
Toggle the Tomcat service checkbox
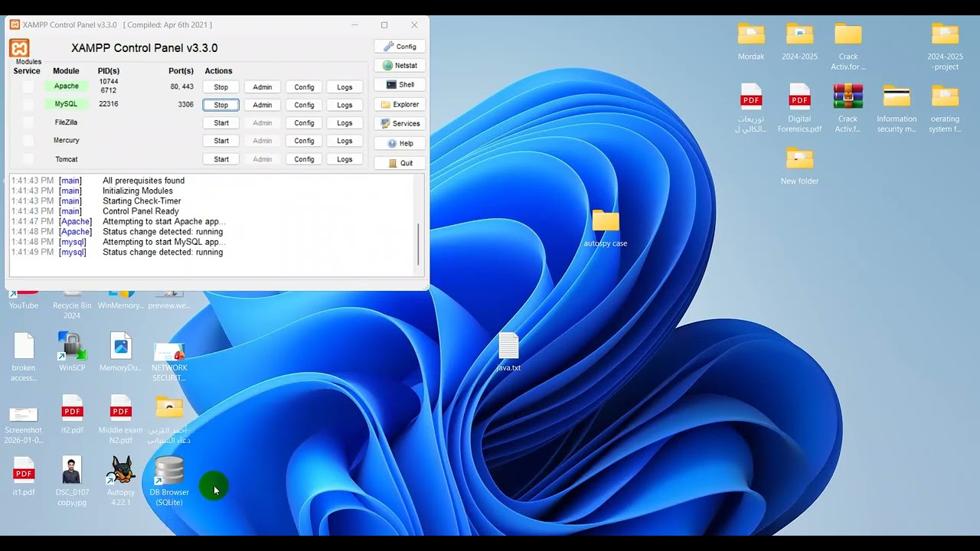[x=28, y=159]
